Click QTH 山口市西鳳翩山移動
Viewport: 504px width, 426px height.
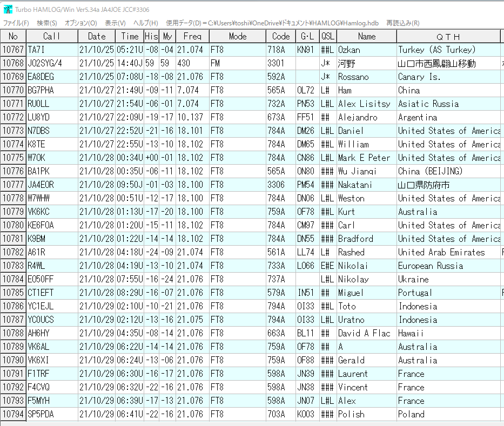coord(436,63)
